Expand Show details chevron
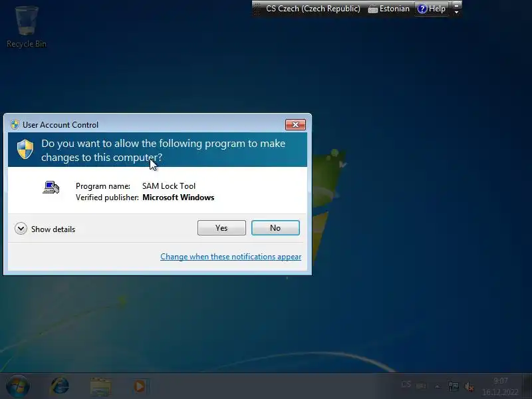532x399 pixels. (21, 229)
